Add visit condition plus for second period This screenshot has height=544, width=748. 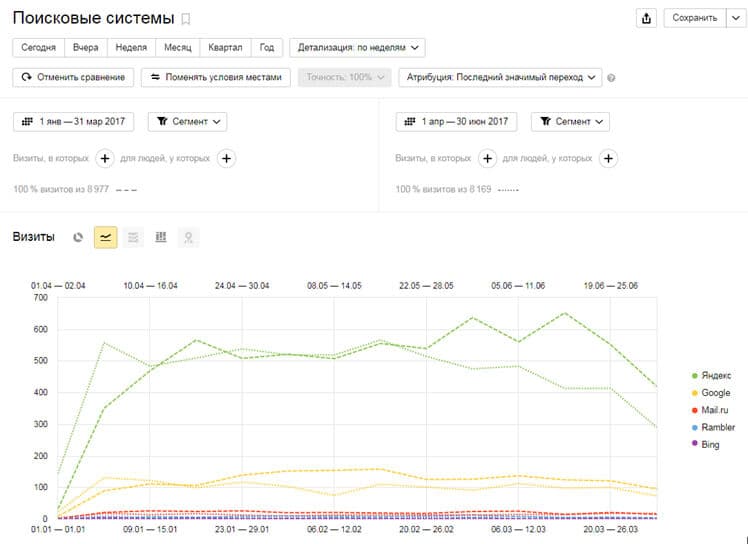click(x=487, y=158)
